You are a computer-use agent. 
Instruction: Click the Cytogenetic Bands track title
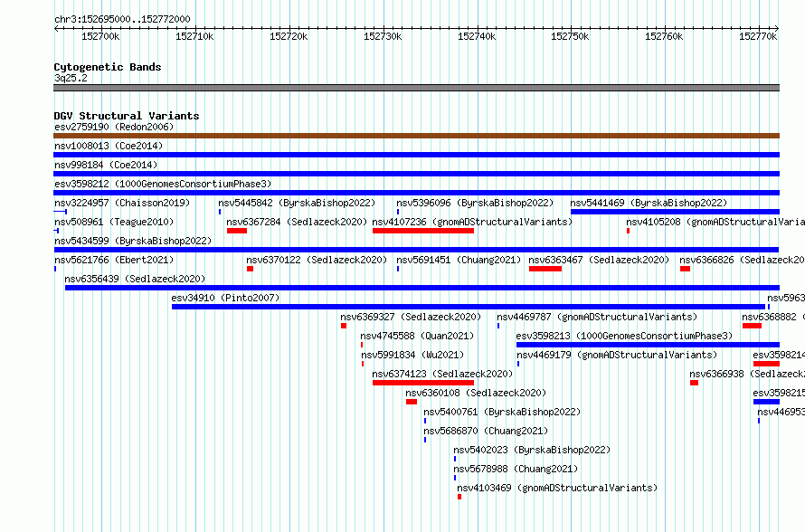108,67
